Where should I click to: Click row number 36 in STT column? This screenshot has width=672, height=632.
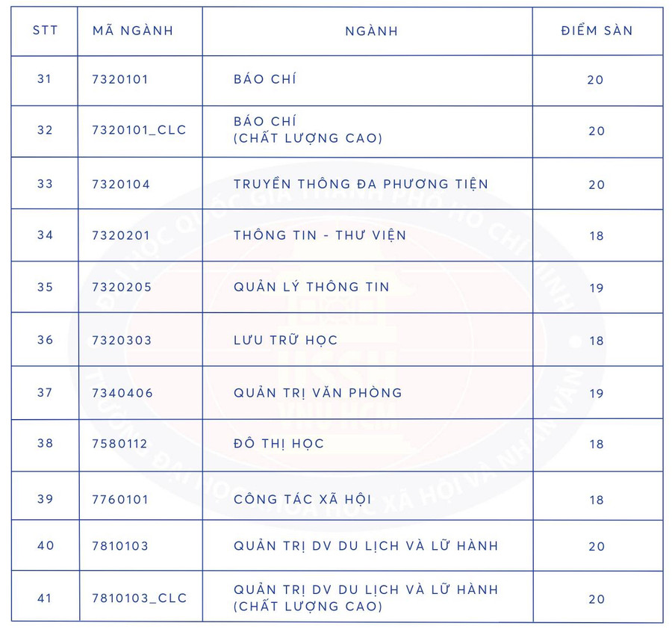click(45, 340)
